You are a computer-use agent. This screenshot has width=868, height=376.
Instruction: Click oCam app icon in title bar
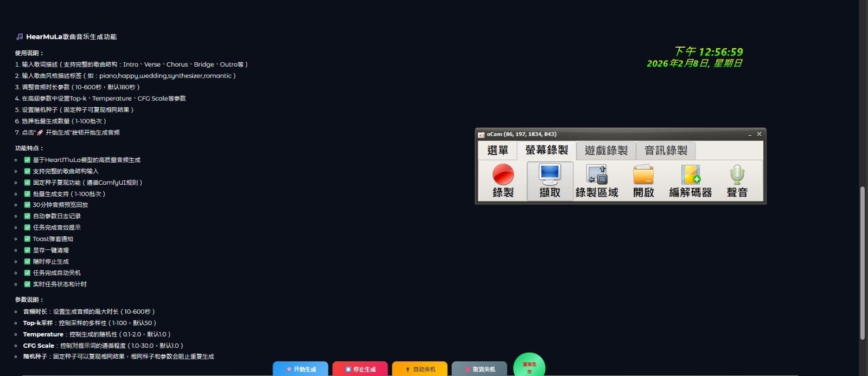pos(481,134)
